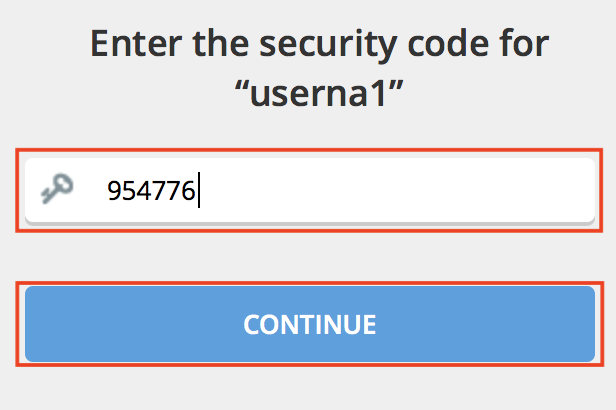
Task: Select the gray key symbol beside 954776
Action: click(x=54, y=188)
